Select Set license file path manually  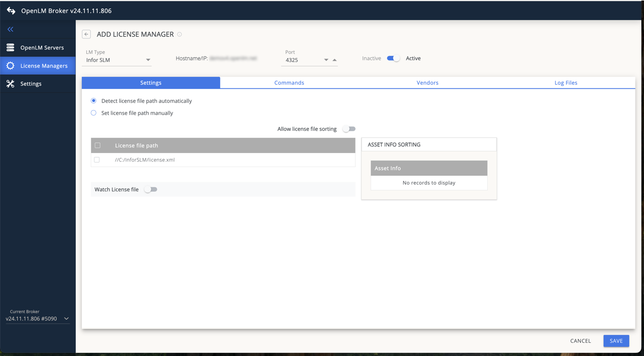(x=93, y=113)
